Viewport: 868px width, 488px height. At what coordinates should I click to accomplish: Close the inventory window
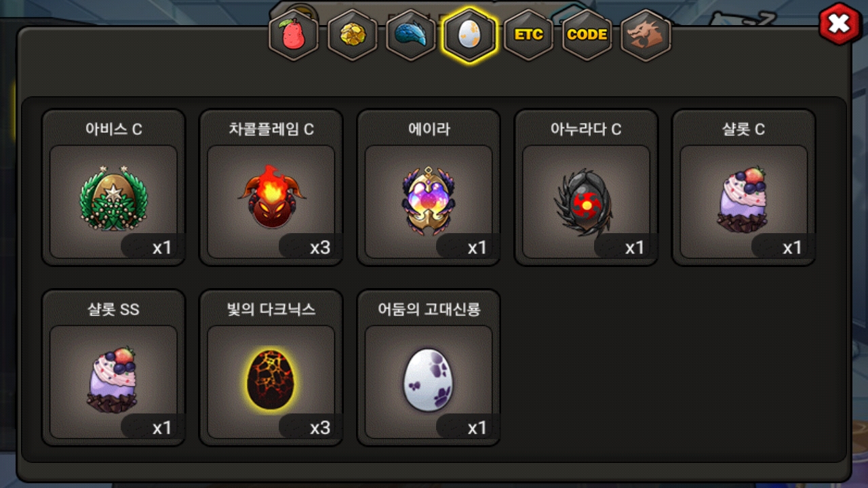coord(840,25)
